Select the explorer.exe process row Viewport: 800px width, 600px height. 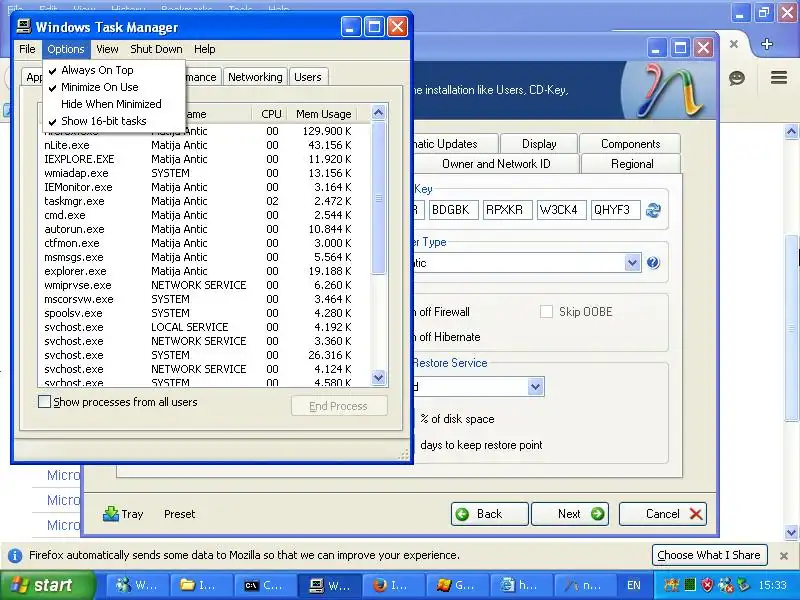click(x=204, y=271)
